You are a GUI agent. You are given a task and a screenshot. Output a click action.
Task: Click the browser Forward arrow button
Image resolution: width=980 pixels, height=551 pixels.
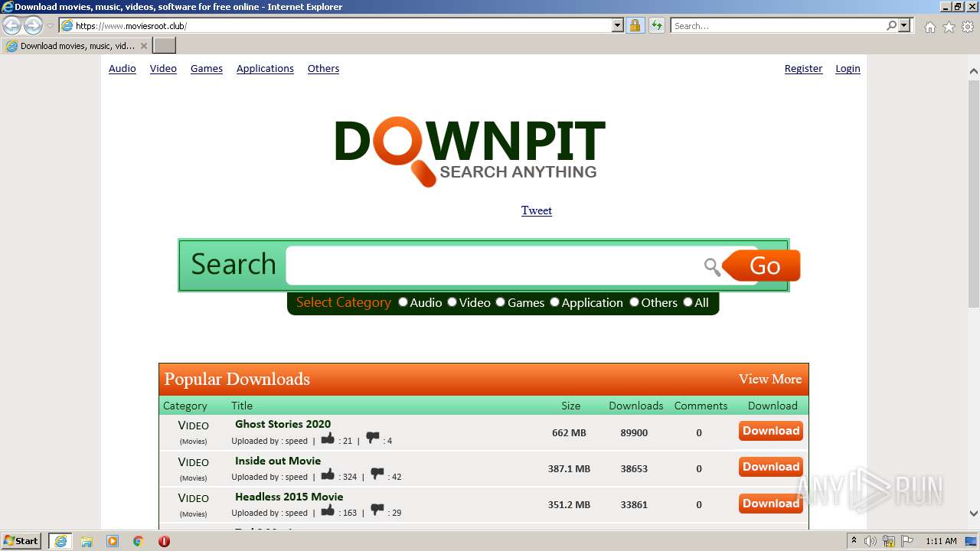pyautogui.click(x=33, y=26)
